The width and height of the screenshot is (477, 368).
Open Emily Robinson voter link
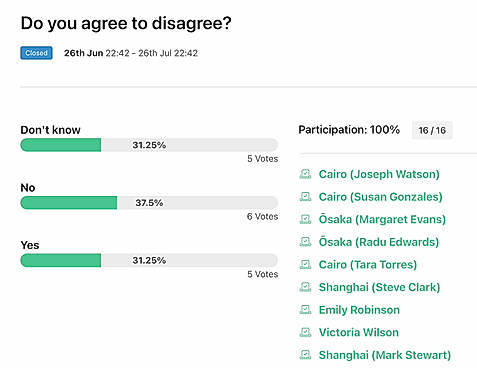359,310
